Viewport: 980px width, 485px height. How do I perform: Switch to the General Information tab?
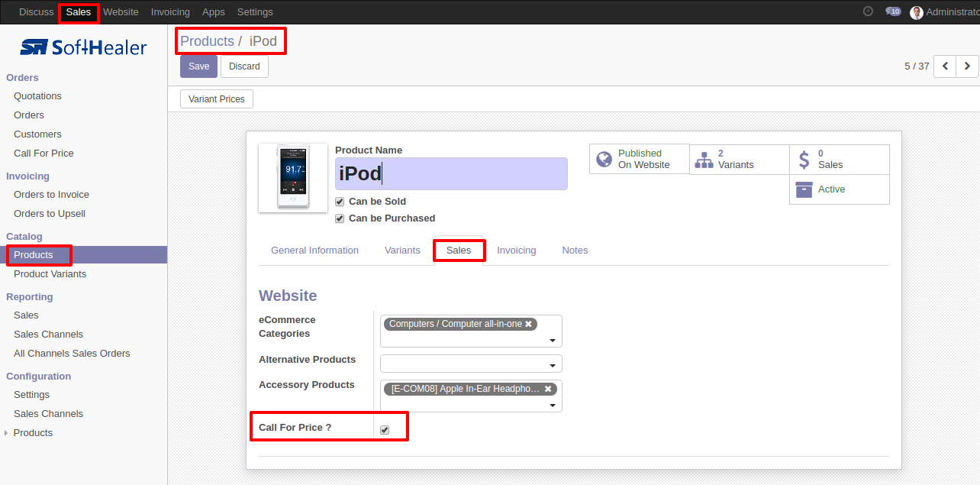click(314, 251)
